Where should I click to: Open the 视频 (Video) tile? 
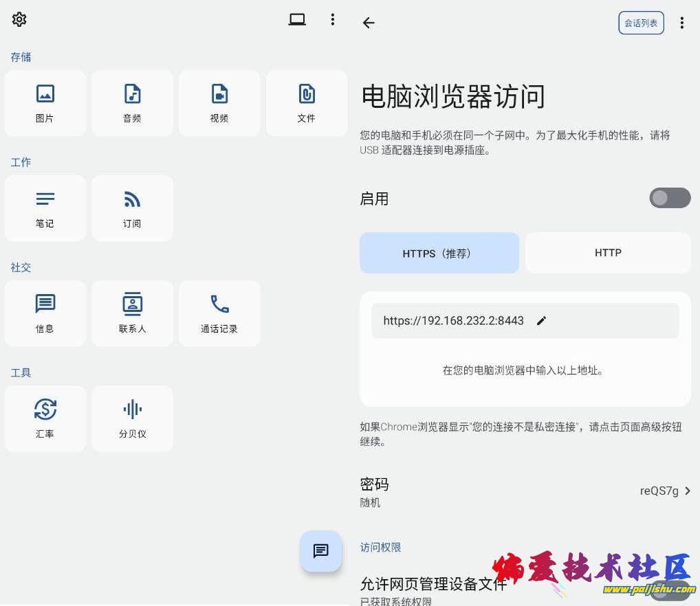coord(219,103)
